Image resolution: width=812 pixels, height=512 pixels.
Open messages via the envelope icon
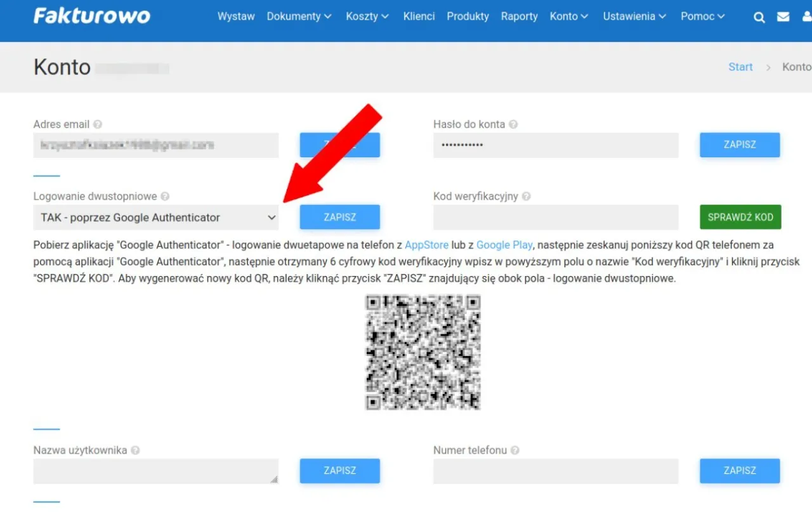click(783, 16)
